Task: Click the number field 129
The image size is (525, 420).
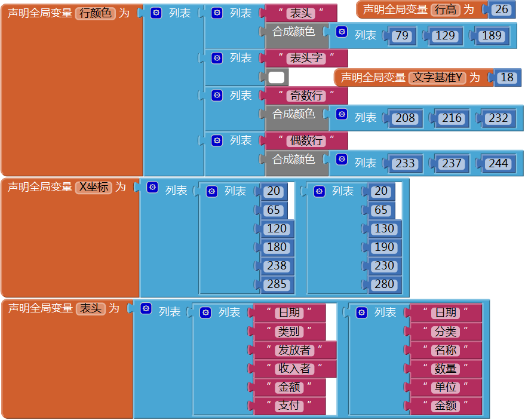Action: coord(445,35)
